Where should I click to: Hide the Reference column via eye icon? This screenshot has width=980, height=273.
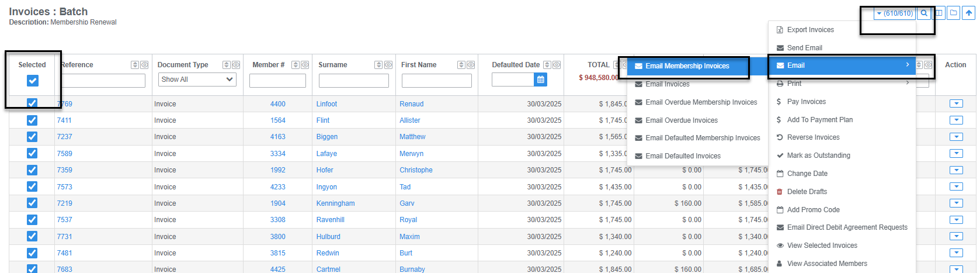(x=144, y=65)
